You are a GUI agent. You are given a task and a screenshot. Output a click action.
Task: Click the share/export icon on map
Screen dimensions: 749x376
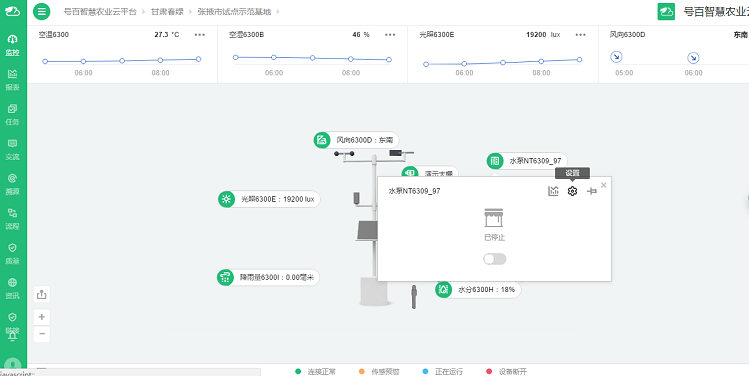(42, 294)
